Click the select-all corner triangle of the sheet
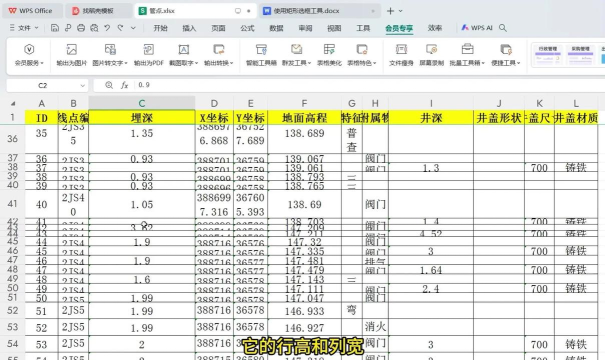This screenshot has width=605, height=360. point(13,103)
